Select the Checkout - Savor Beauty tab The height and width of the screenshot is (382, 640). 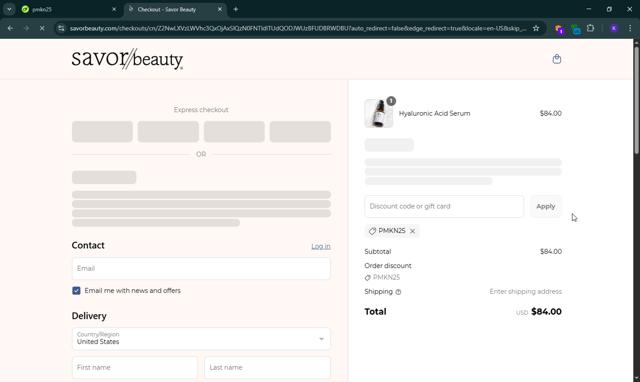coord(175,9)
